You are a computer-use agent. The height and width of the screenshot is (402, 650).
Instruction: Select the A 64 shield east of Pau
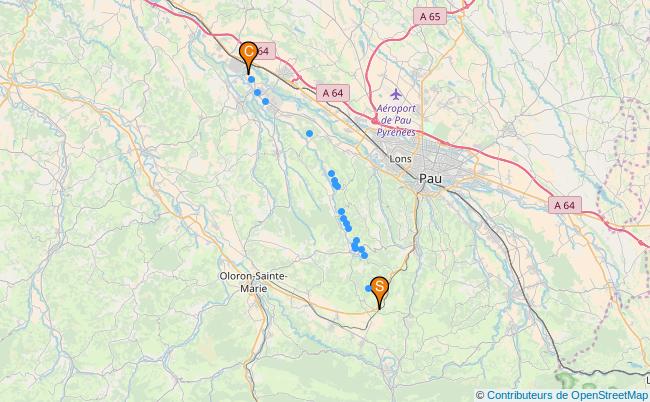tap(565, 205)
